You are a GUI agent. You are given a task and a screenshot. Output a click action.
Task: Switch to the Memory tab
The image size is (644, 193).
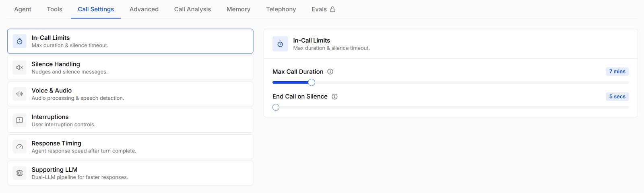238,9
